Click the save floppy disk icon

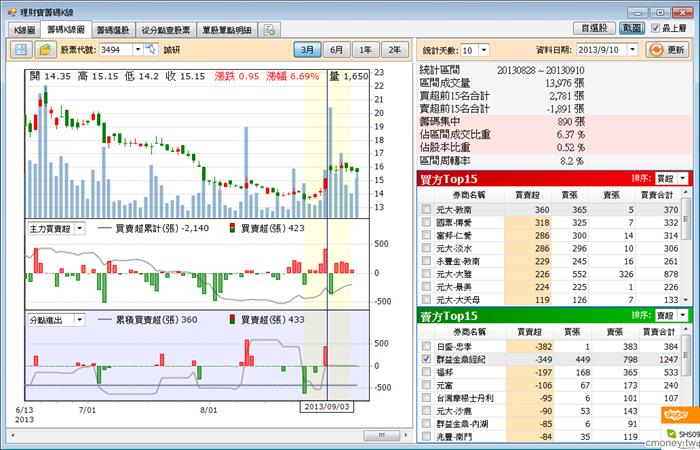[x=21, y=50]
